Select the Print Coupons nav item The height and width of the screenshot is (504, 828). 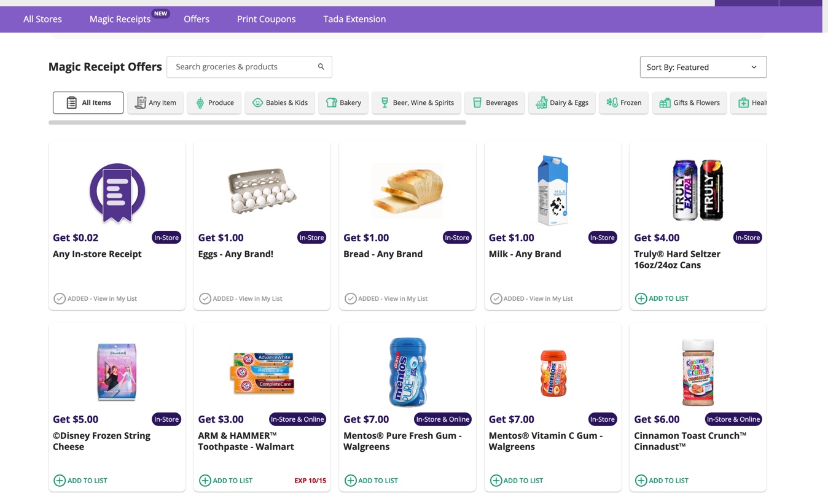tap(266, 19)
